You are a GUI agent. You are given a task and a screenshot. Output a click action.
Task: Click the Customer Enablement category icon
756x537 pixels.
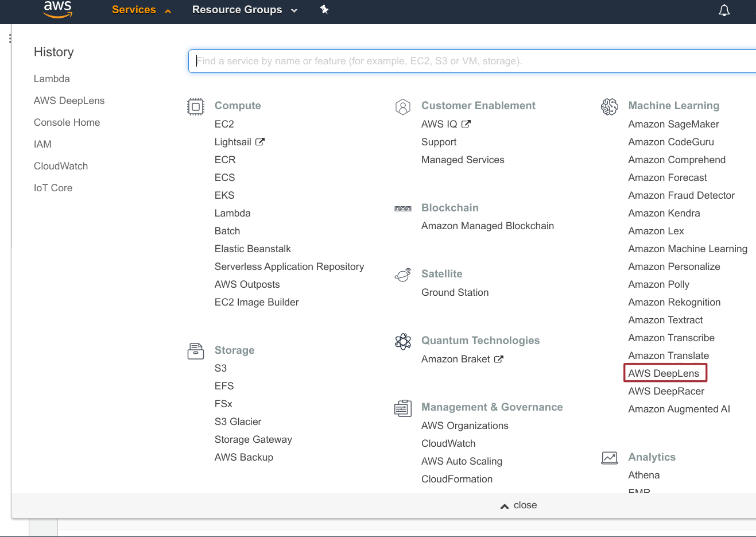[x=403, y=107]
